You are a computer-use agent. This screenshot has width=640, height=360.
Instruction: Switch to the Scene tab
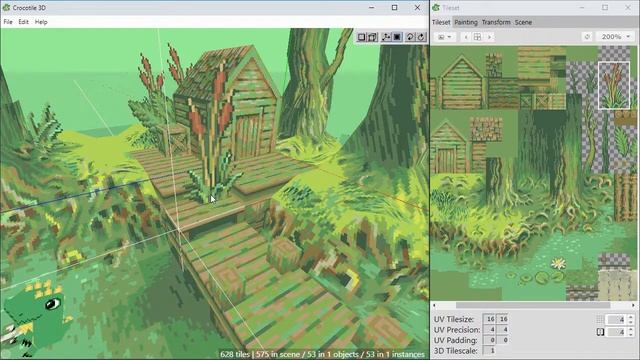click(x=523, y=22)
